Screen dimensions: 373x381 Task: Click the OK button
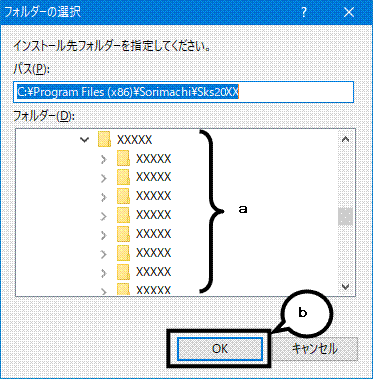click(x=220, y=349)
